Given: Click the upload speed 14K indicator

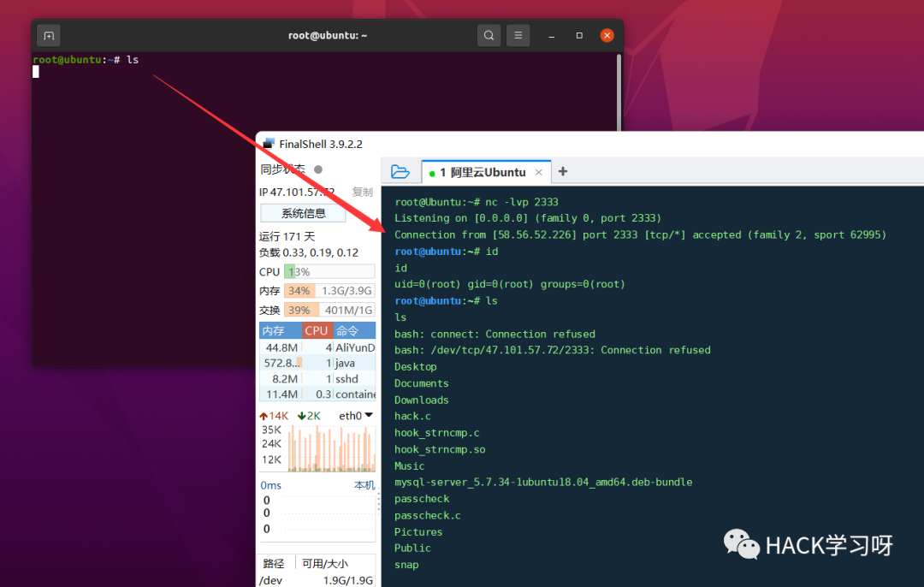Looking at the screenshot, I should [x=274, y=416].
